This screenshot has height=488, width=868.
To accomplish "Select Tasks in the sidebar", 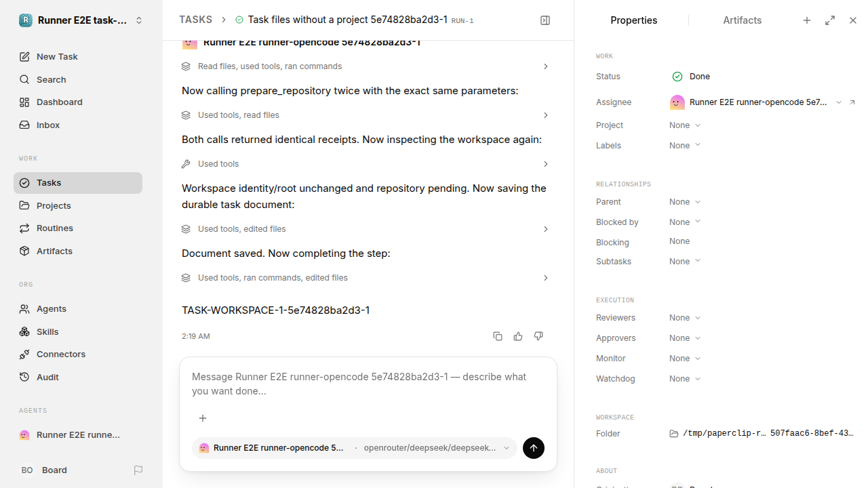I will click(78, 183).
